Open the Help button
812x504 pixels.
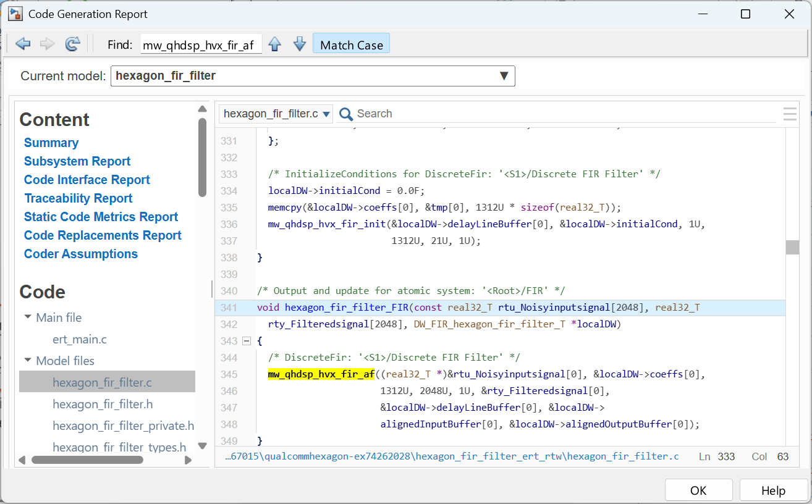pyautogui.click(x=774, y=490)
